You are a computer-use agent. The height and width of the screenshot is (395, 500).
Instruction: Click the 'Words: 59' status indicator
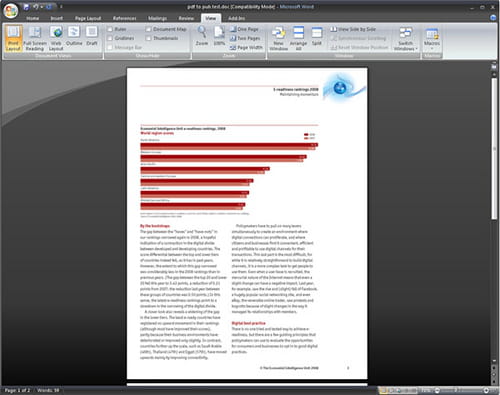(48, 390)
